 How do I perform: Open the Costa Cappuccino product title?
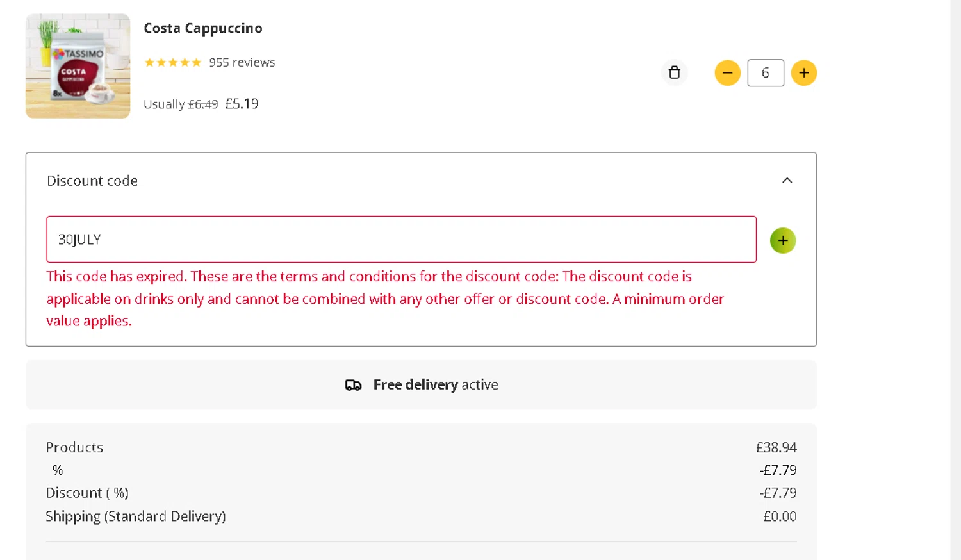point(202,28)
